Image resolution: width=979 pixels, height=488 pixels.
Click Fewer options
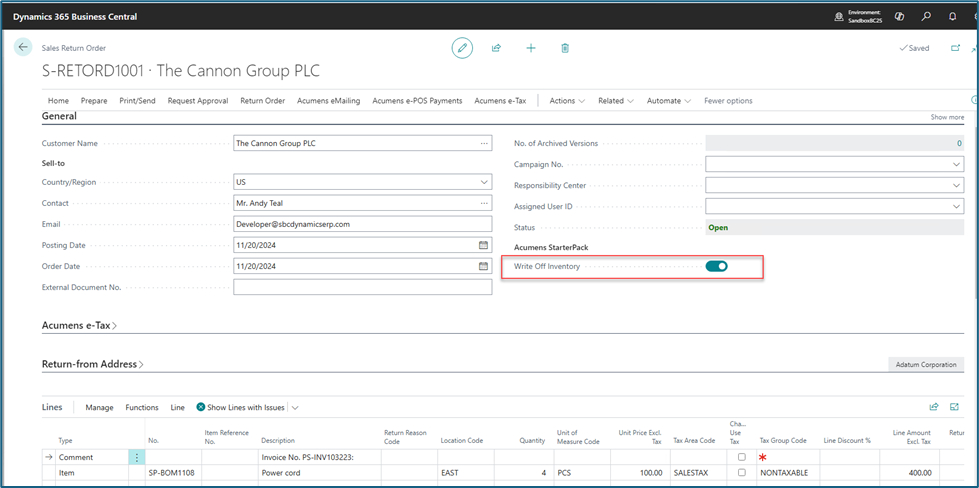pyautogui.click(x=728, y=100)
